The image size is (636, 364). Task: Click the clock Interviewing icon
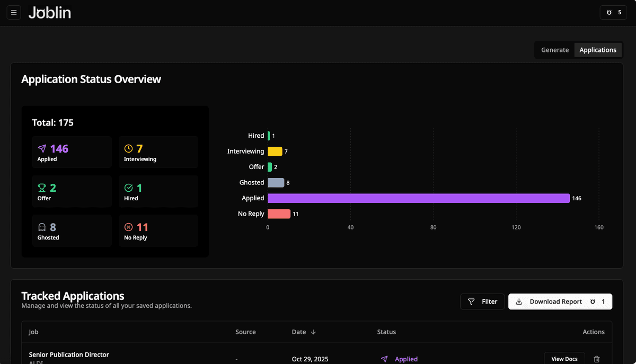pos(128,149)
